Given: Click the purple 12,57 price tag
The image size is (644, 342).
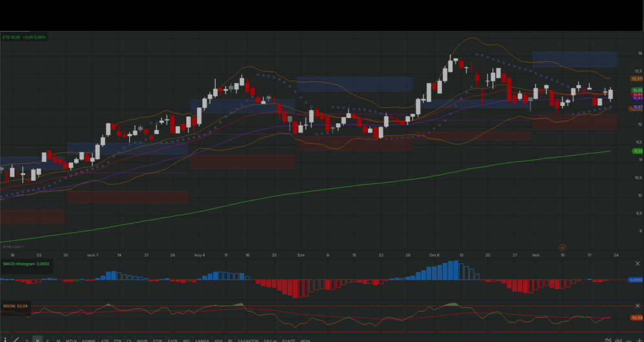Looking at the screenshot, I should (x=637, y=107).
